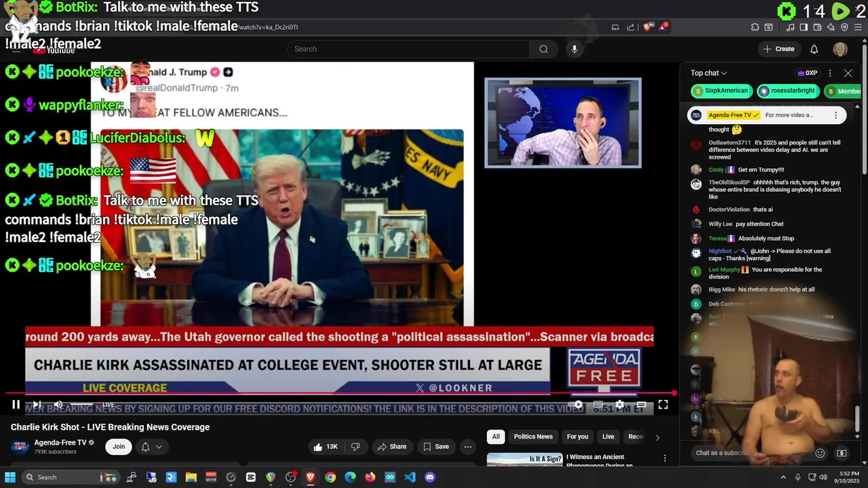Open the browser extensions puzzle icon
Screen dimensions: 868x488
click(x=755, y=27)
